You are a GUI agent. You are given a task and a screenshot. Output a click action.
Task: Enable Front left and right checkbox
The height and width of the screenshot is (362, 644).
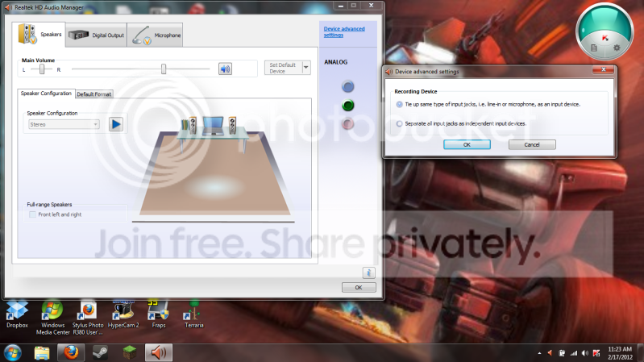[32, 214]
